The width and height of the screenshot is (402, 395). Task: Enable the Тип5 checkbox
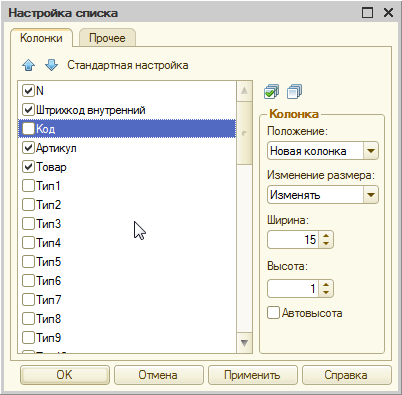pos(28,262)
